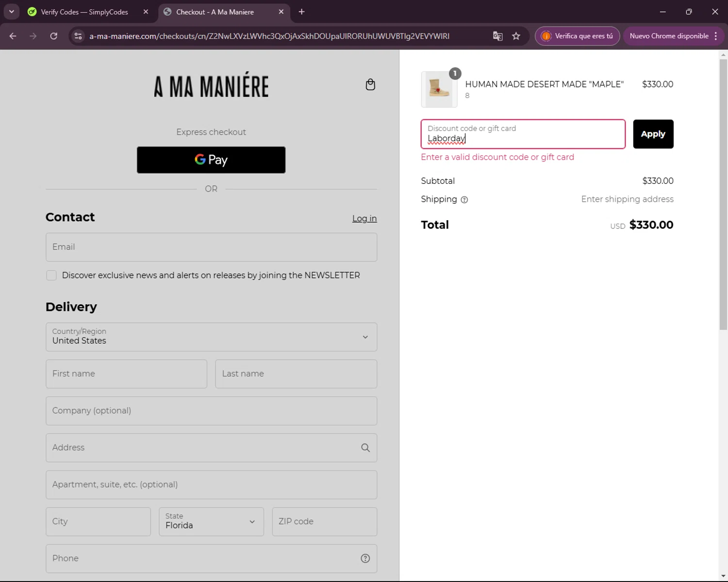Image resolution: width=728 pixels, height=582 pixels.
Task: Open site information icon in address bar
Action: click(x=78, y=36)
